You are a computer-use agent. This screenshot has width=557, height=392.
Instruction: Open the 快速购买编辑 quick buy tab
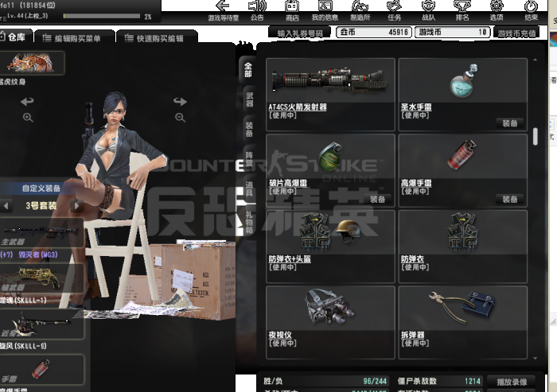click(x=157, y=38)
